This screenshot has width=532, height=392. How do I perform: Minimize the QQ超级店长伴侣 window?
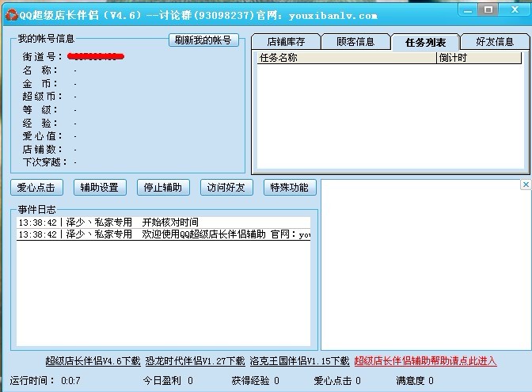tap(468, 10)
